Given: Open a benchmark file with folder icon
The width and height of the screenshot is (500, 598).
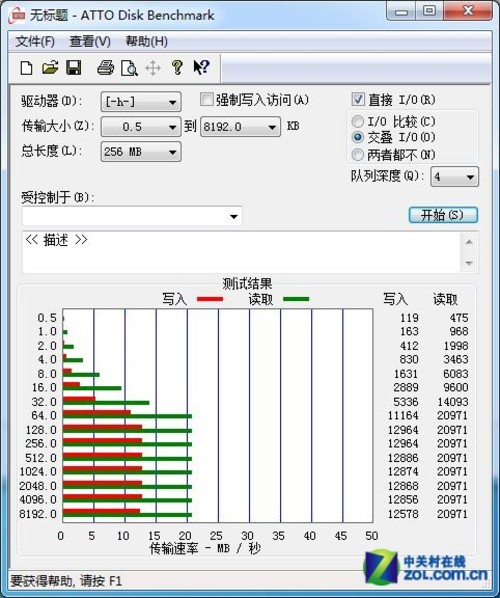Looking at the screenshot, I should click(x=50, y=68).
